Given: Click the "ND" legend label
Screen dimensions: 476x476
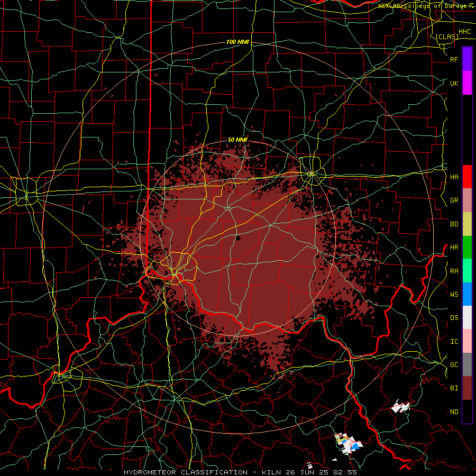Looking at the screenshot, I should 454,412.
